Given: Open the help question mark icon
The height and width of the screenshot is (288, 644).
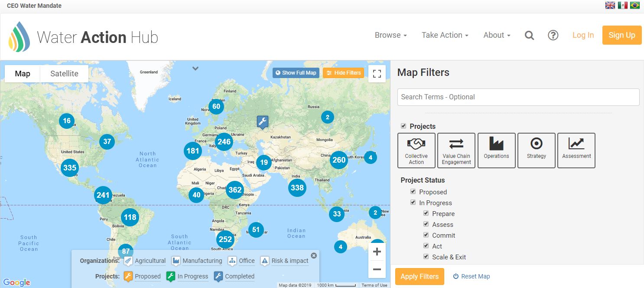Looking at the screenshot, I should pos(553,36).
